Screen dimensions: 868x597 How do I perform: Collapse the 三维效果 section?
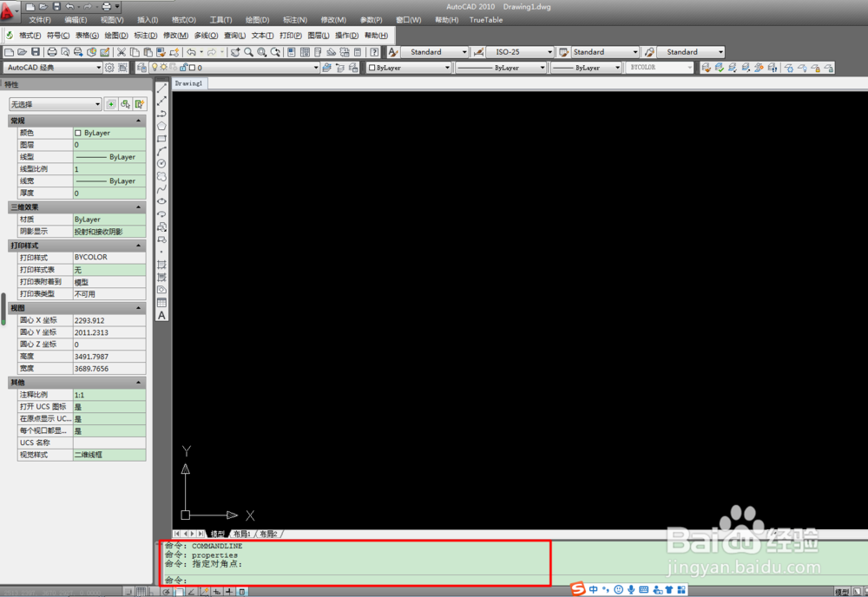pyautogui.click(x=138, y=207)
